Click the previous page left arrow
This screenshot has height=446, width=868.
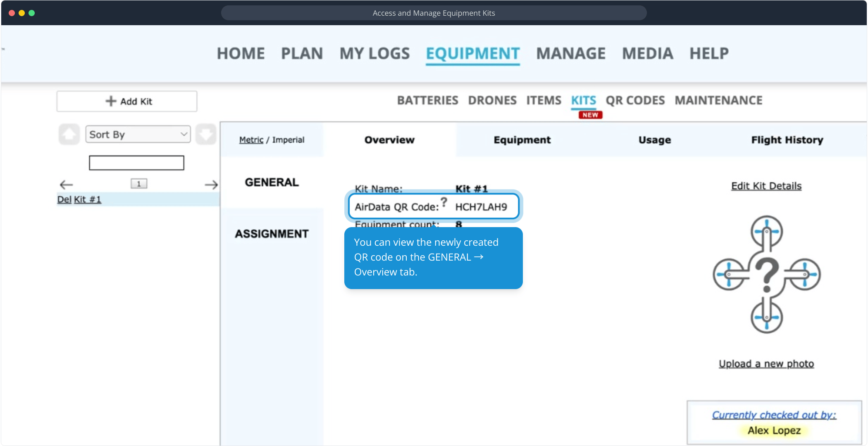tap(66, 185)
